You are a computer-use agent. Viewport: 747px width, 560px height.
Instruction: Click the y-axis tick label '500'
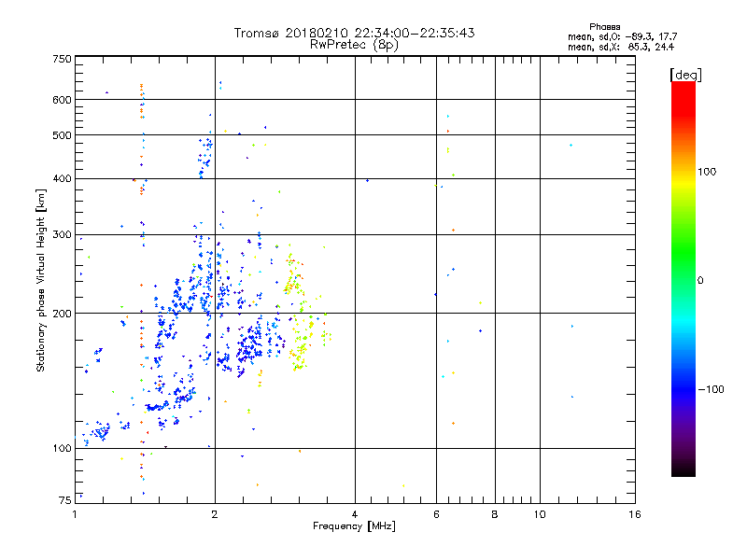[x=63, y=135]
